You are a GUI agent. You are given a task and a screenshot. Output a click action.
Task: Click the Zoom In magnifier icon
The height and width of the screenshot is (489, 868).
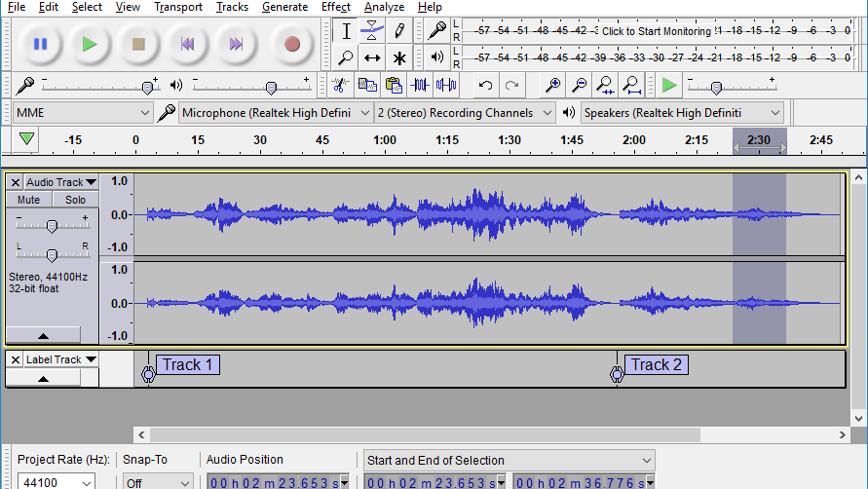coord(552,86)
